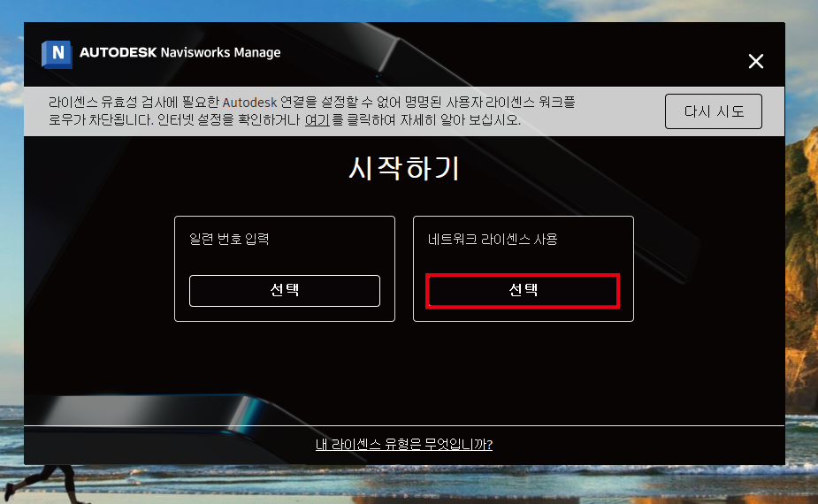
Task: Close the Navisworks license dialog
Action: [x=756, y=61]
